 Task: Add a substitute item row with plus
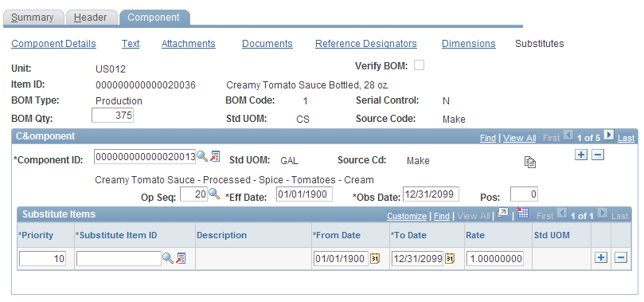(601, 257)
